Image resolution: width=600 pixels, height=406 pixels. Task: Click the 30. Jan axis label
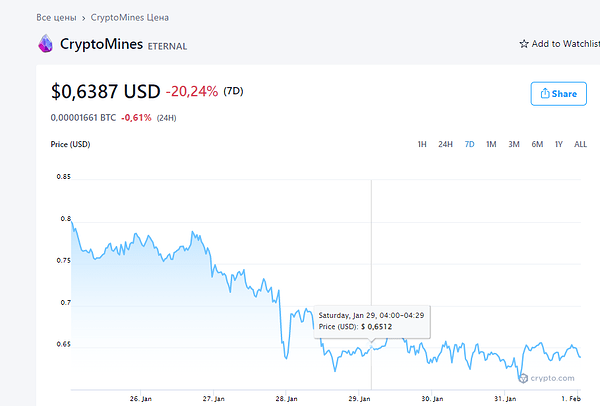coord(432,399)
